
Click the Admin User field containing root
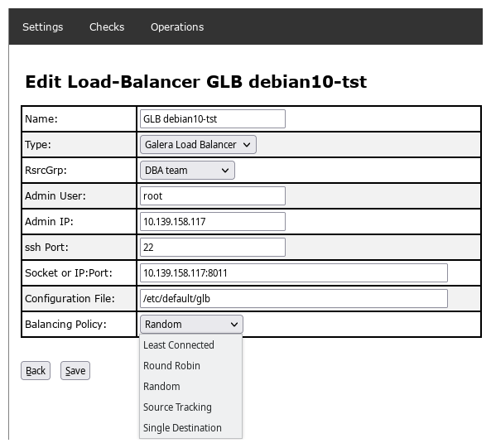click(x=213, y=196)
